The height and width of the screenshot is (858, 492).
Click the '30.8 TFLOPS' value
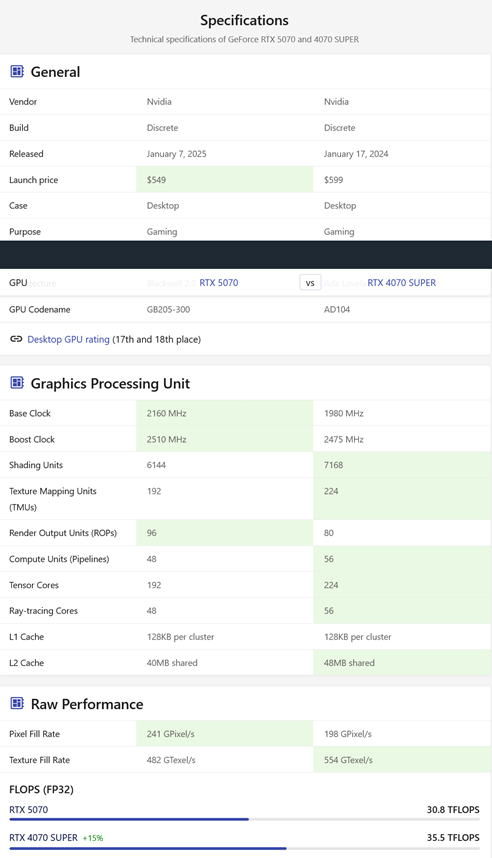(453, 809)
